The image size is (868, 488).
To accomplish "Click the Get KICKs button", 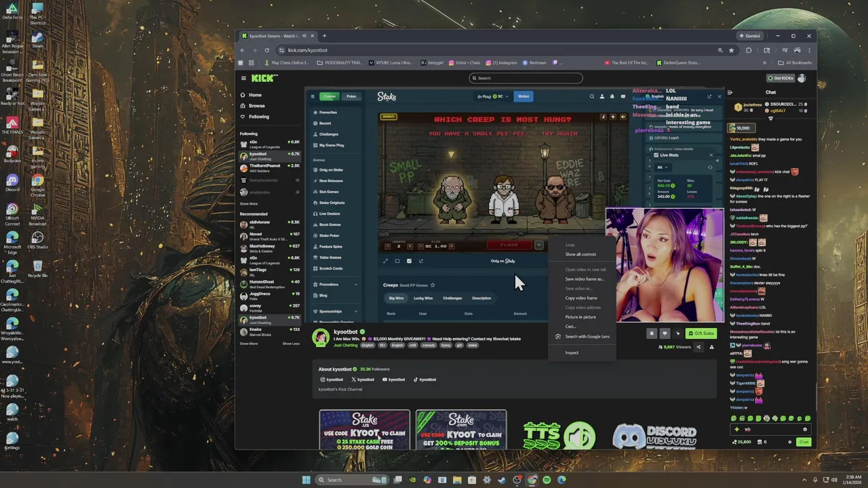I will pos(780,78).
